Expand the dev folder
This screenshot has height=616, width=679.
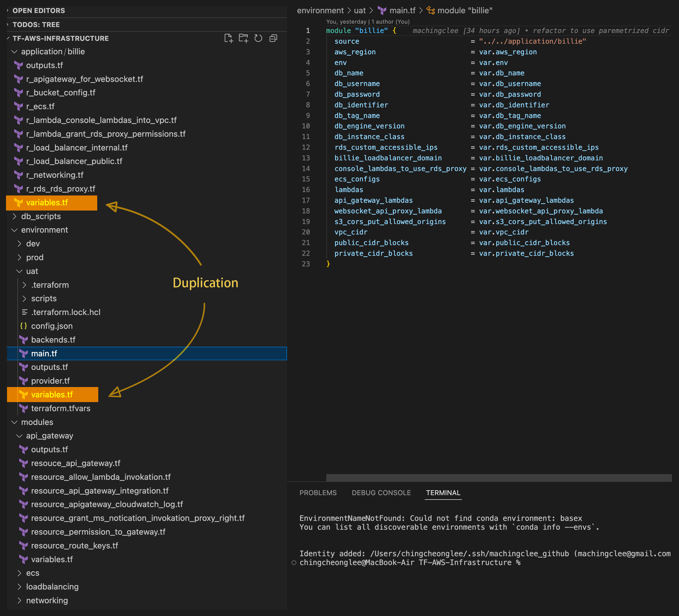[x=147, y=244]
